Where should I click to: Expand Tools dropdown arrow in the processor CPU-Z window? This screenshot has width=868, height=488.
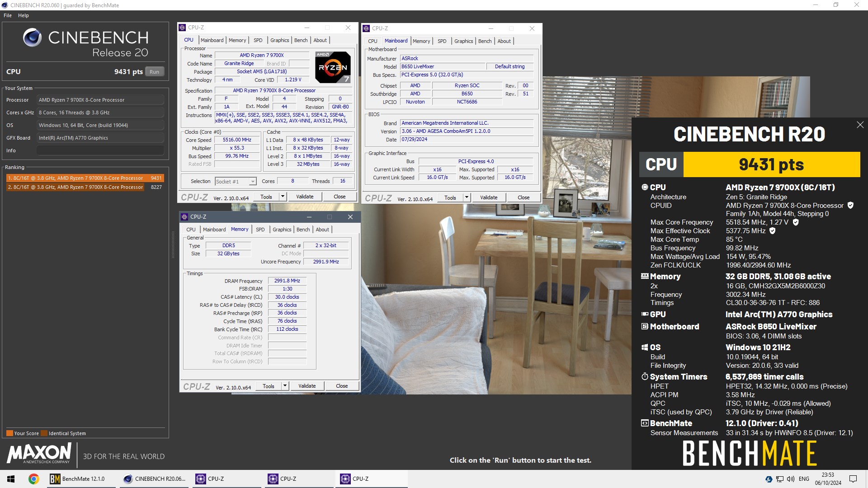pos(283,197)
